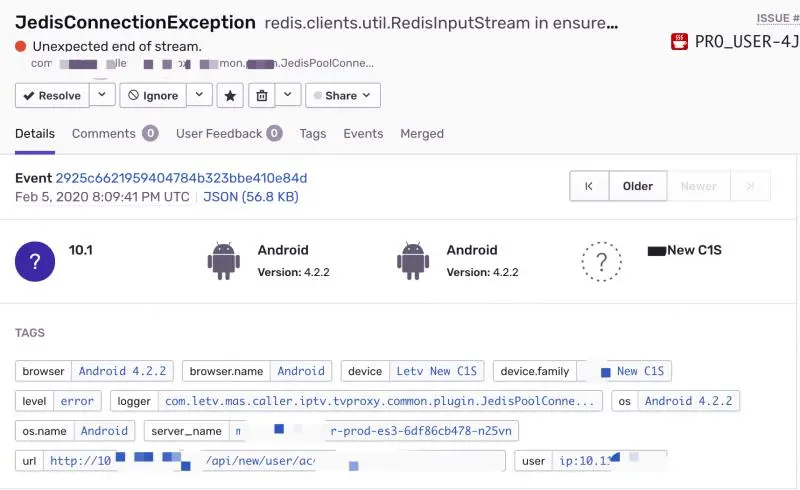Select os.name tag value Android
This screenshot has height=490, width=800.
point(105,431)
